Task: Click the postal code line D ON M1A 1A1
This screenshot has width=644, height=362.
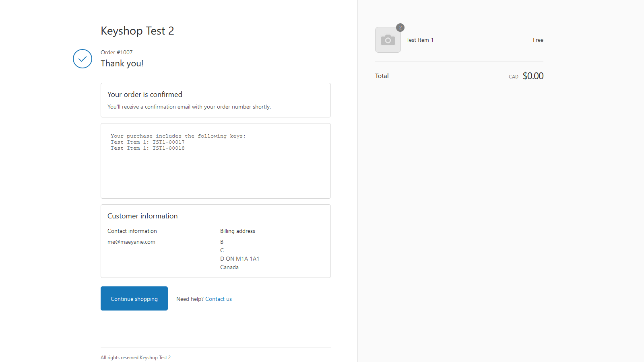Action: point(239,259)
